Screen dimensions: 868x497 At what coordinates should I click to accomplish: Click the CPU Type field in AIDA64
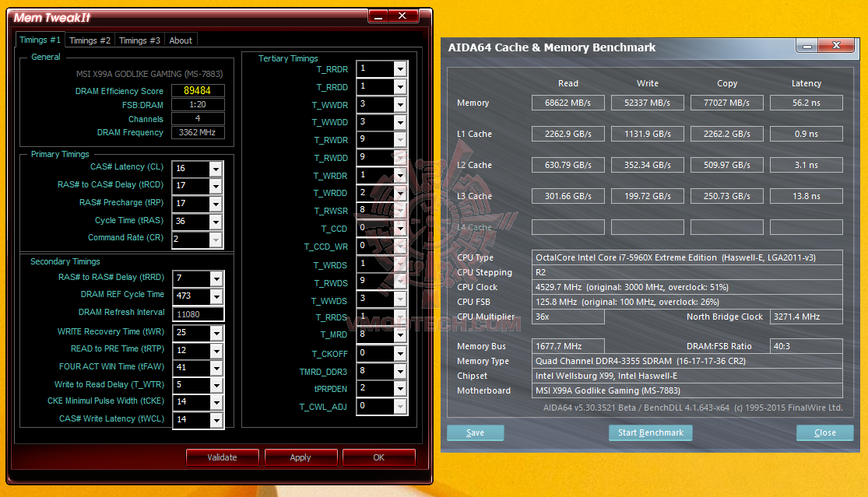687,257
